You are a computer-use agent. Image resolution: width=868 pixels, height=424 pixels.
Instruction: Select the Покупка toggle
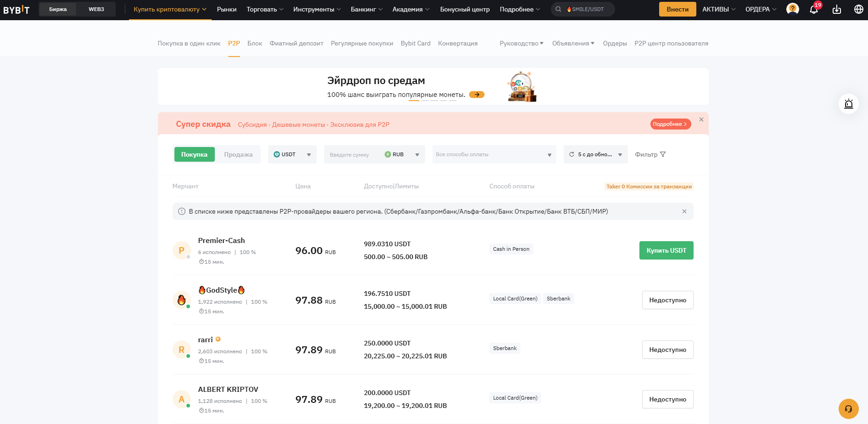click(194, 154)
